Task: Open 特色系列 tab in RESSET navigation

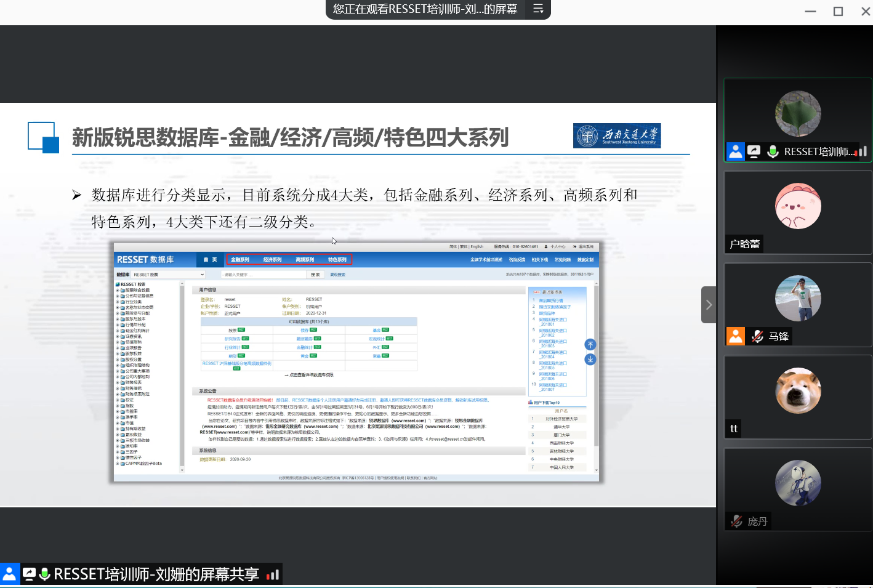Action: [337, 260]
